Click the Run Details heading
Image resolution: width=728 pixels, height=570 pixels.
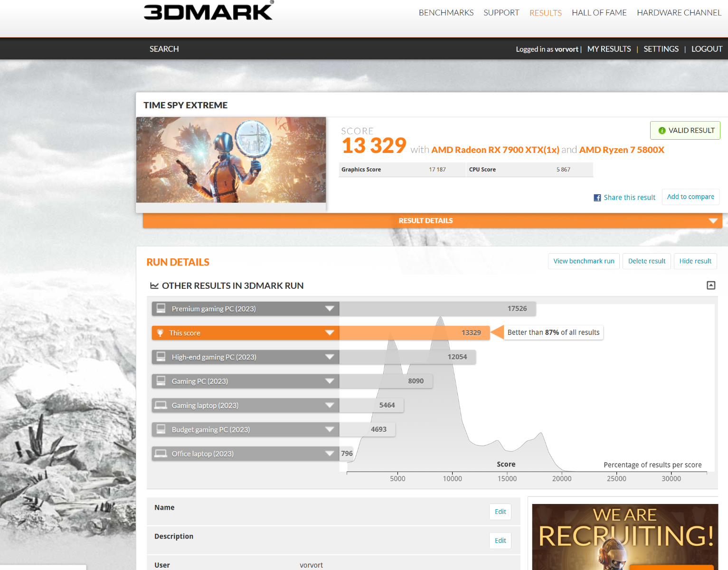point(178,262)
